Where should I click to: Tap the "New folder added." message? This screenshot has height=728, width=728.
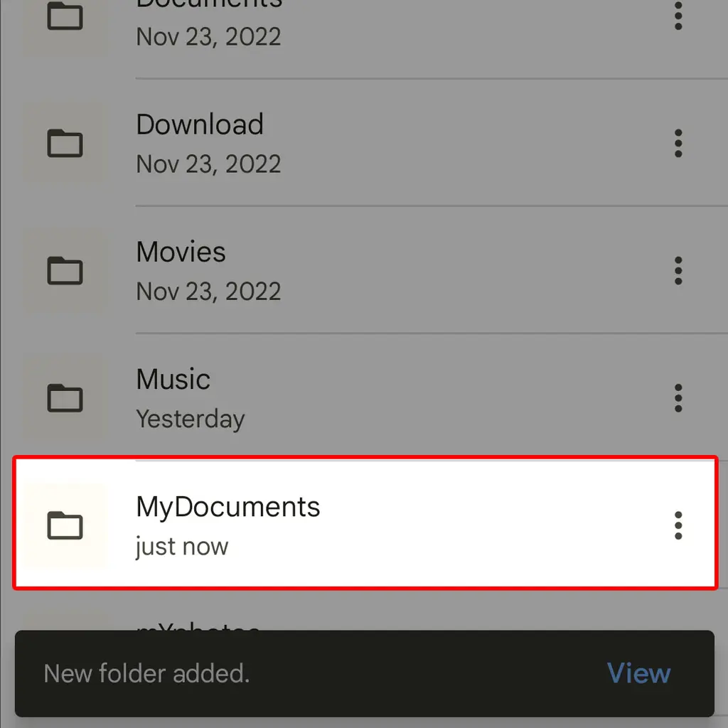(x=146, y=673)
